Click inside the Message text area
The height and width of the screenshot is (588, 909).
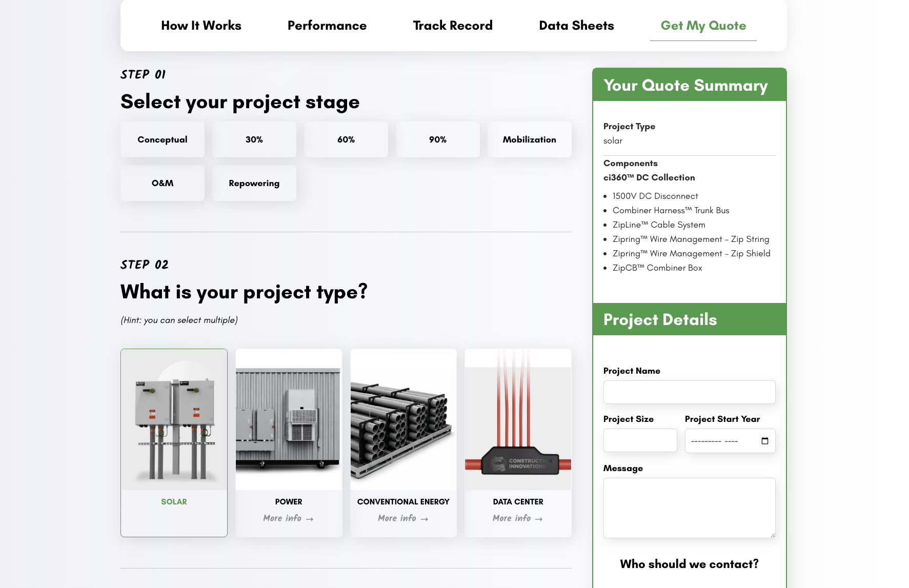[689, 508]
